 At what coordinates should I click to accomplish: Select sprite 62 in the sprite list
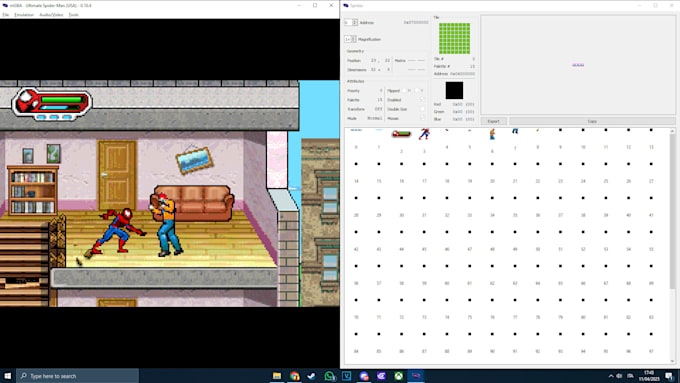492,275
